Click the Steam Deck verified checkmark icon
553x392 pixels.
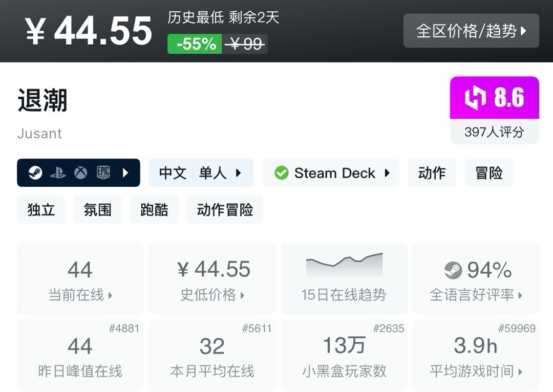(x=281, y=173)
